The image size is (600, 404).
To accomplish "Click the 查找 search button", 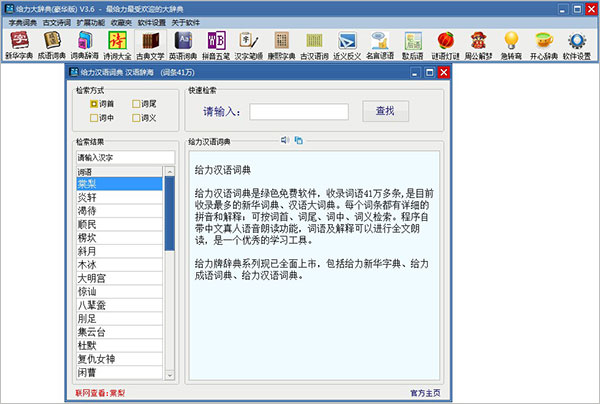I will 385,111.
